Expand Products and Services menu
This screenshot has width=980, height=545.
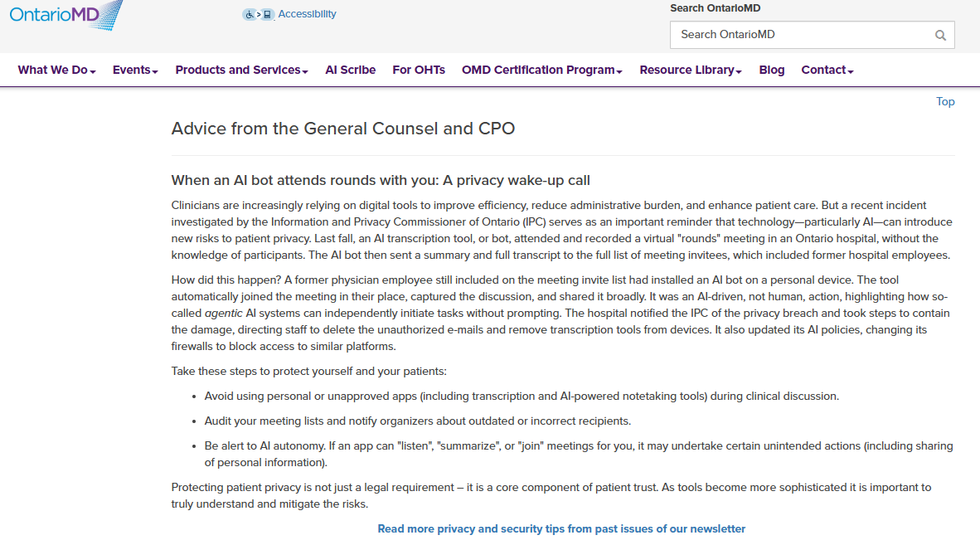pos(241,71)
